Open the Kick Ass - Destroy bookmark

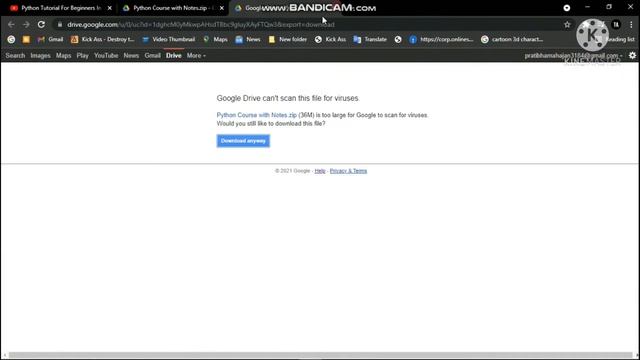tap(102, 39)
